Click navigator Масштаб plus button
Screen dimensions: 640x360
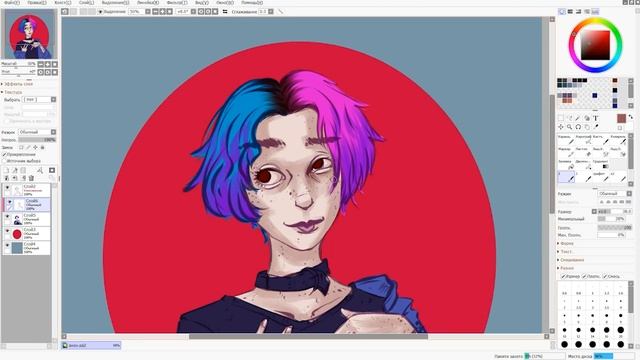coord(47,64)
